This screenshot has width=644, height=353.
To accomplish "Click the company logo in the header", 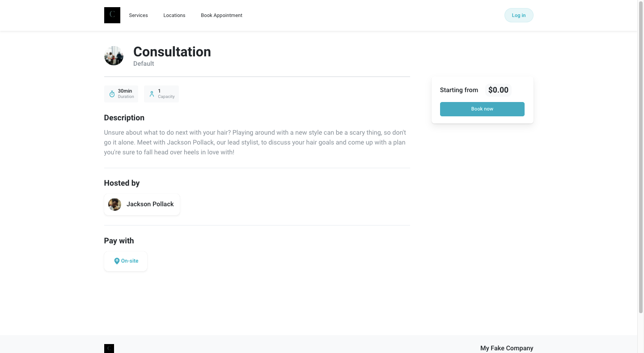I will point(112,15).
